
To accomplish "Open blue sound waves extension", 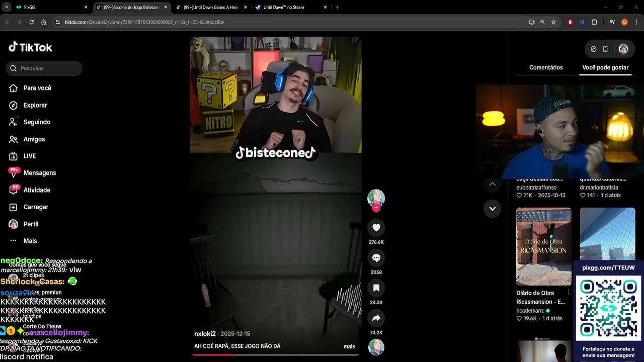I will click(582, 22).
